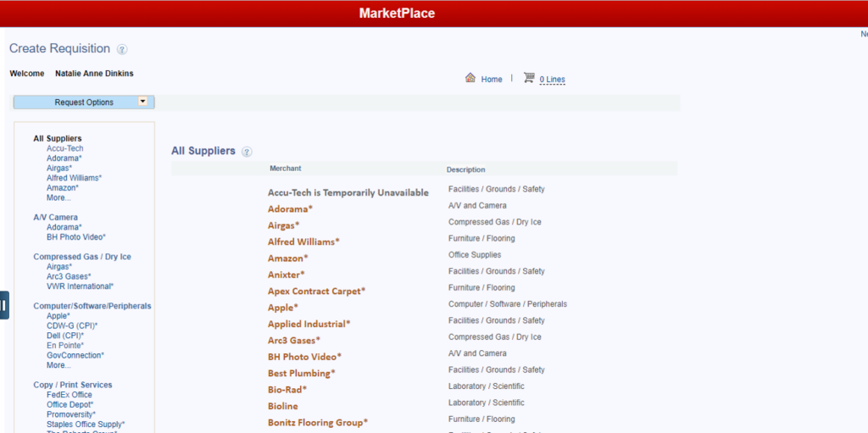Image resolution: width=868 pixels, height=433 pixels.
Task: Expand More... under Computer/Software/Peripherals
Action: click(58, 365)
